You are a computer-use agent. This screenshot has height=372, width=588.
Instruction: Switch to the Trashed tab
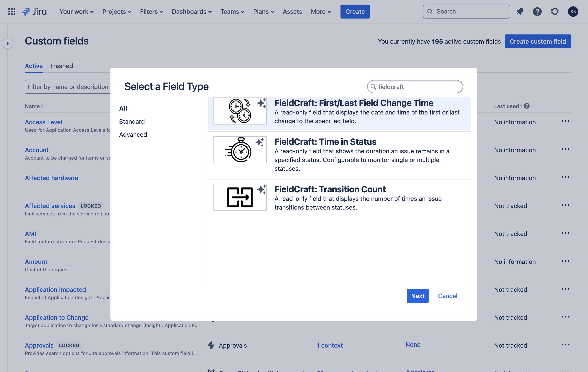(x=61, y=66)
